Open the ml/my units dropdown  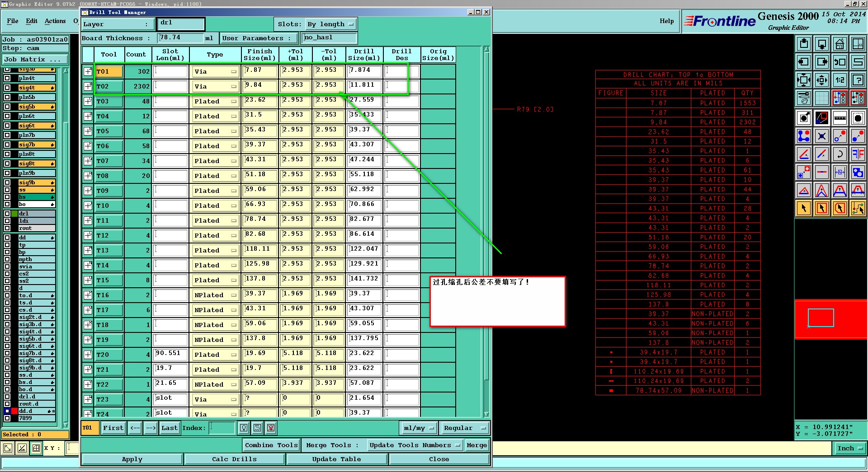(419, 428)
